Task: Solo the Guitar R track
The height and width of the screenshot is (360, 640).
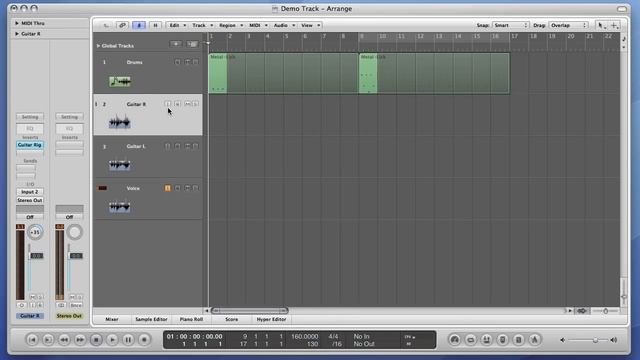Action: pyautogui.click(x=196, y=104)
